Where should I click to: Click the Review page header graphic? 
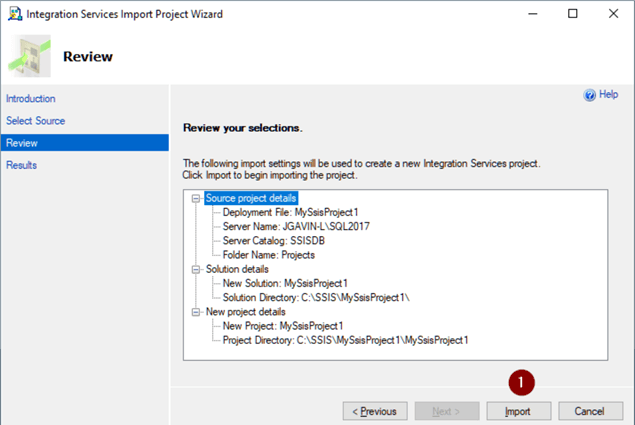pyautogui.click(x=30, y=56)
